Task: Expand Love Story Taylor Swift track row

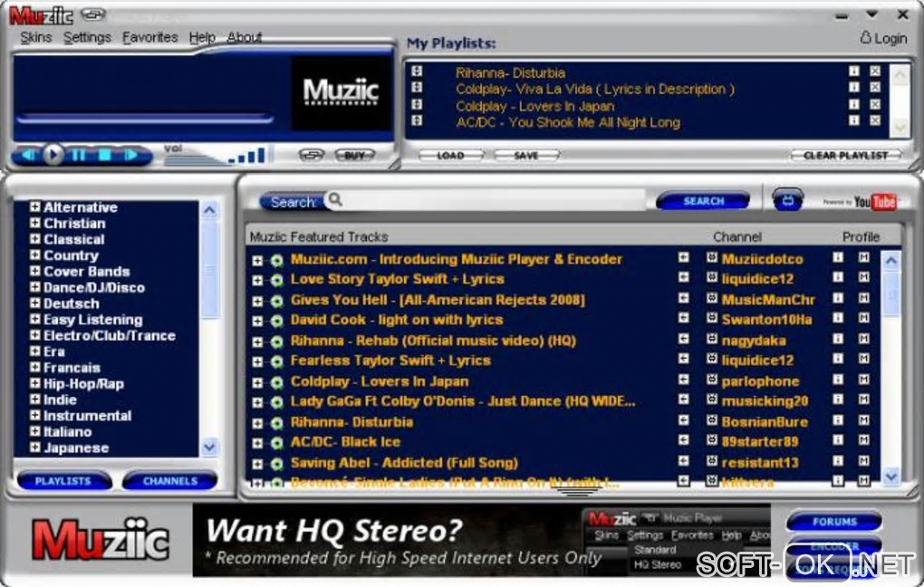Action: point(257,281)
